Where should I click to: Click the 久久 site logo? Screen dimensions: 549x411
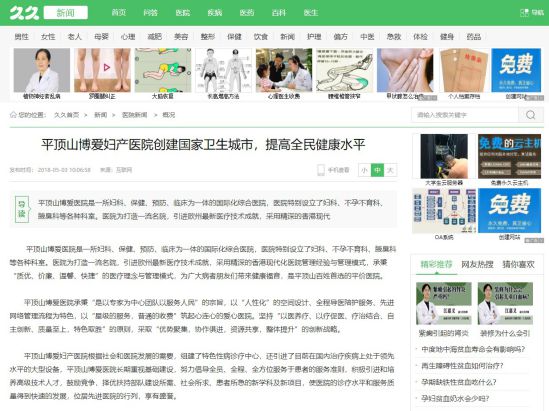24,13
